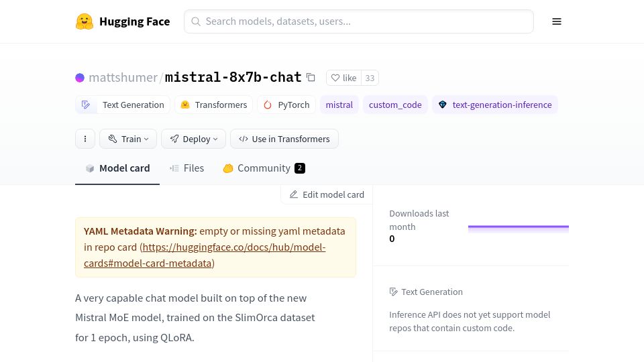This screenshot has height=362, width=644.
Task: Open the Community tab
Action: (264, 168)
